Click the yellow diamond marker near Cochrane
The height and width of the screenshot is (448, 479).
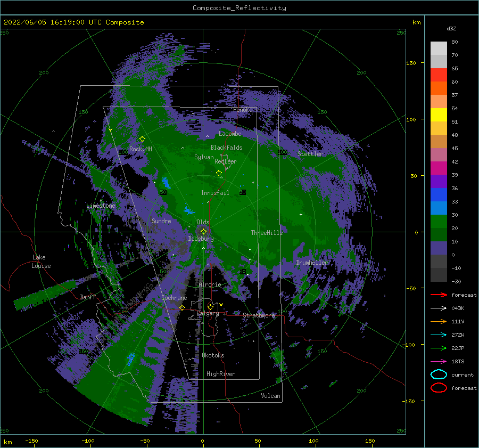point(183,307)
